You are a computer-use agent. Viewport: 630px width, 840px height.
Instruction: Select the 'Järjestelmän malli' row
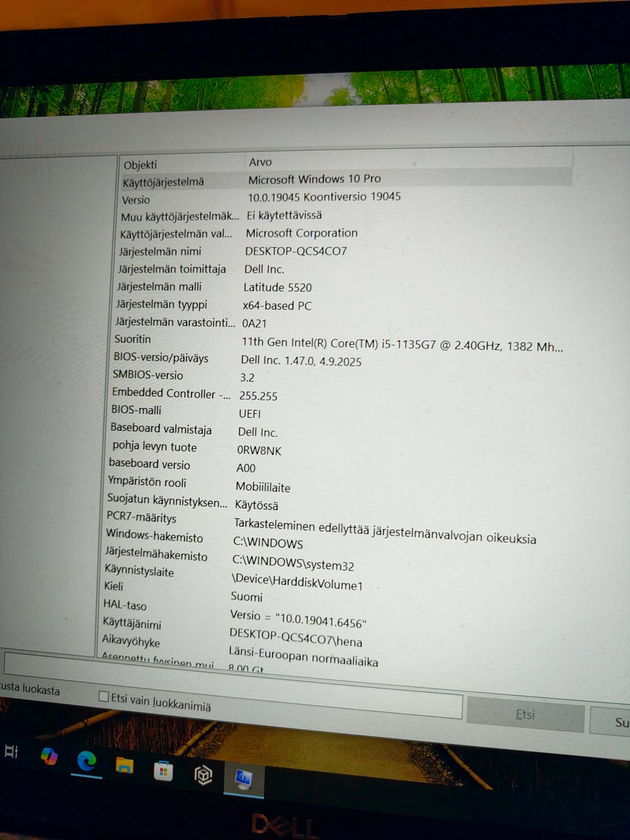pyautogui.click(x=159, y=287)
